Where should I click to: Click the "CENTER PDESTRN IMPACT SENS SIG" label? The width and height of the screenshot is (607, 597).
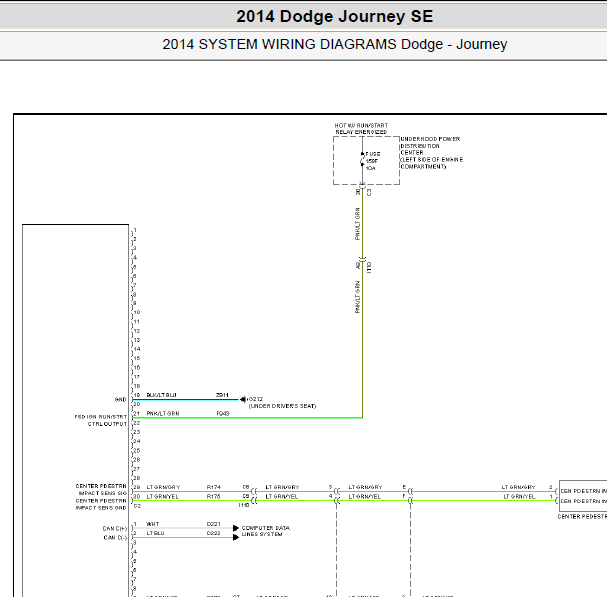[x=101, y=489]
